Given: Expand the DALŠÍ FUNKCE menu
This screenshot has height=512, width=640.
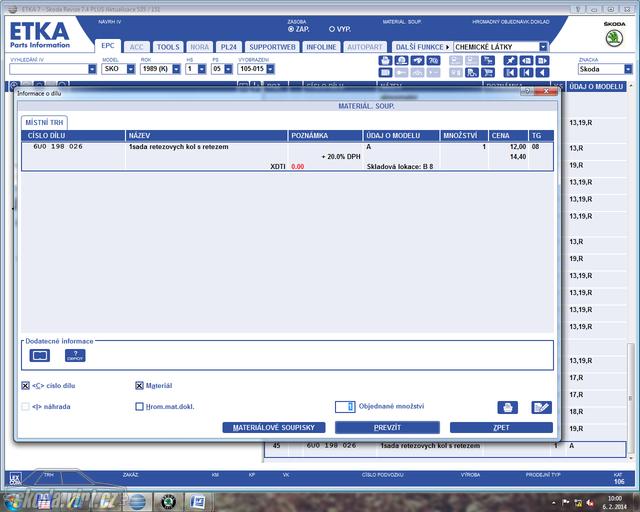Looking at the screenshot, I should coord(422,47).
